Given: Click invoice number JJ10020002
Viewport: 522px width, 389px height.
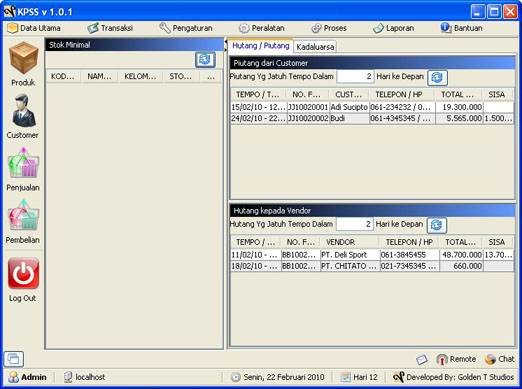Looking at the screenshot, I should coord(308,118).
